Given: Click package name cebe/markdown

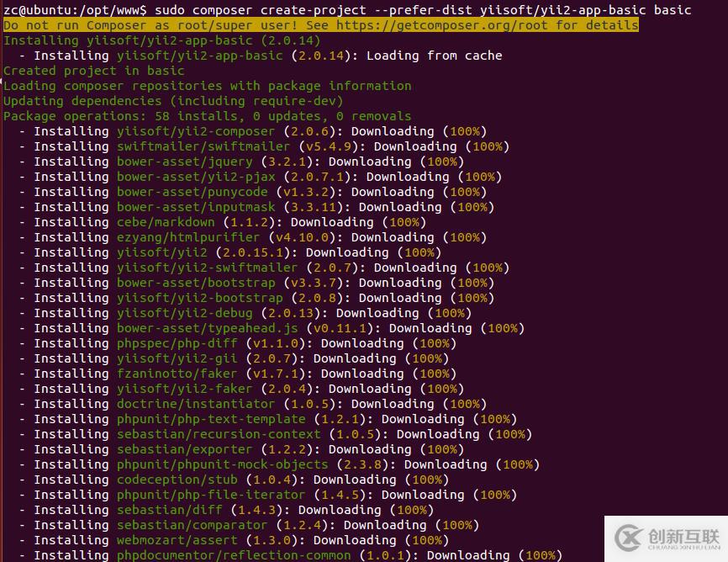Looking at the screenshot, I should coord(166,222).
